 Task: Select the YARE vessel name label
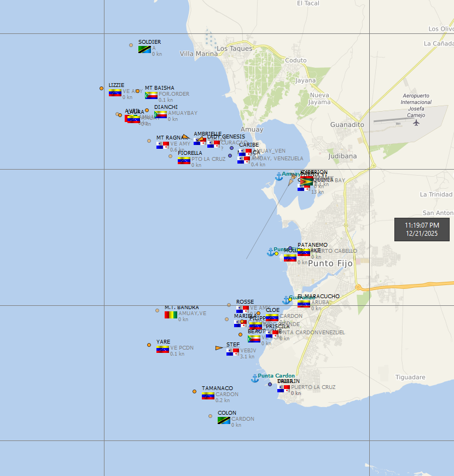pos(163,342)
